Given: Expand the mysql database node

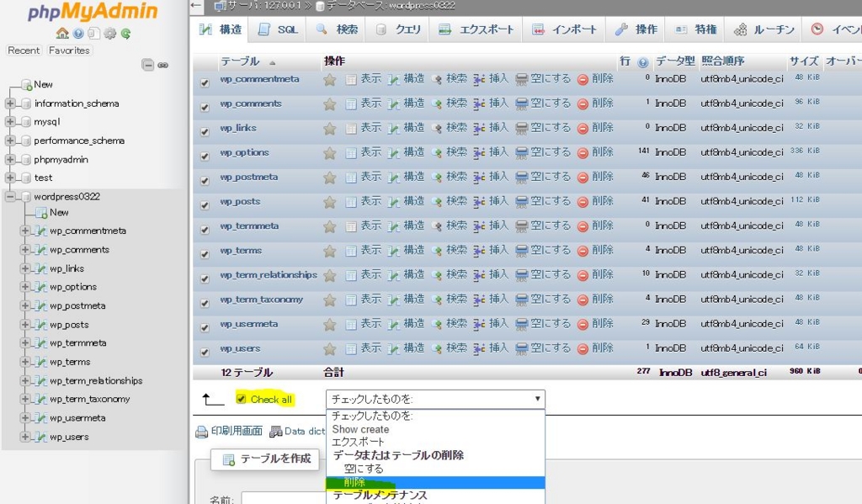Looking at the screenshot, I should (10, 121).
